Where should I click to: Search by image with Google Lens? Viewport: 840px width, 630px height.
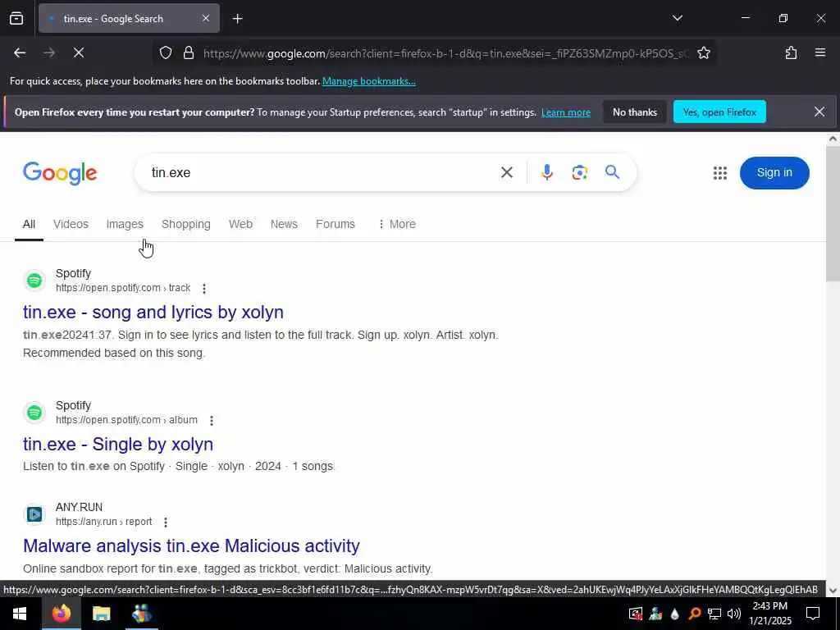pyautogui.click(x=579, y=172)
